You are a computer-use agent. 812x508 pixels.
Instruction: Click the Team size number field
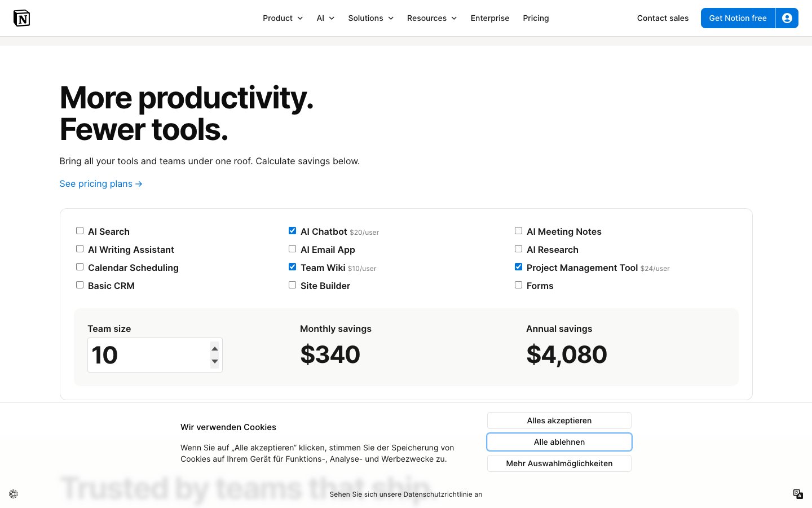click(148, 355)
